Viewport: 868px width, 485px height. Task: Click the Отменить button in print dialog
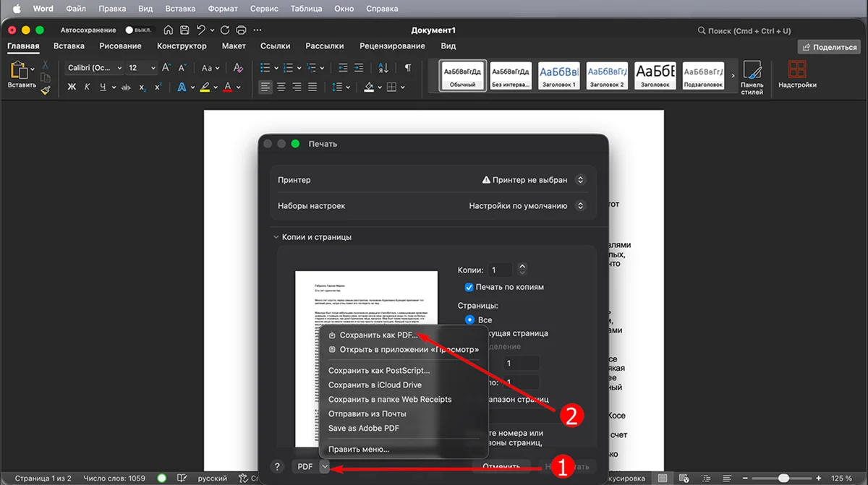[x=502, y=466]
